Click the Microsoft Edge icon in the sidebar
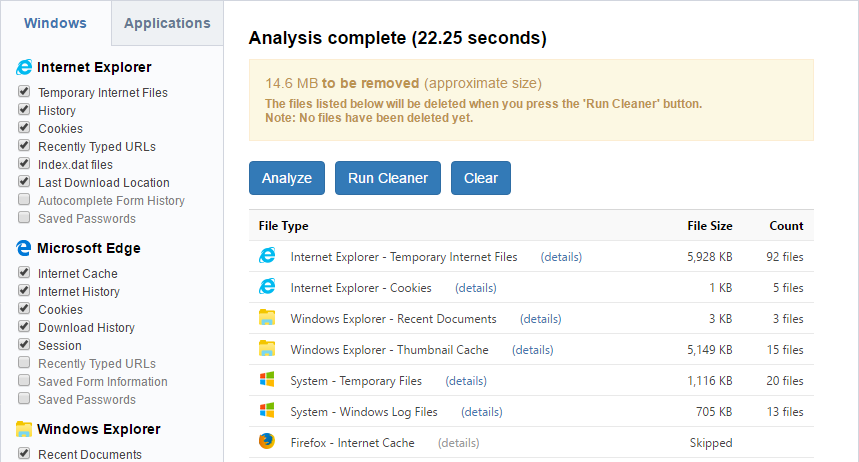This screenshot has width=859, height=462. click(24, 249)
